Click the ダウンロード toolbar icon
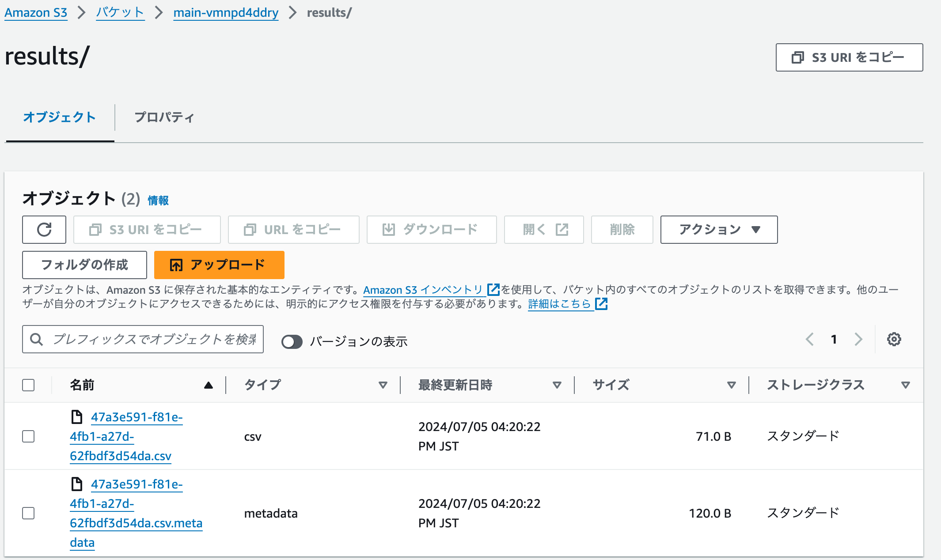The image size is (941, 560). click(x=431, y=230)
